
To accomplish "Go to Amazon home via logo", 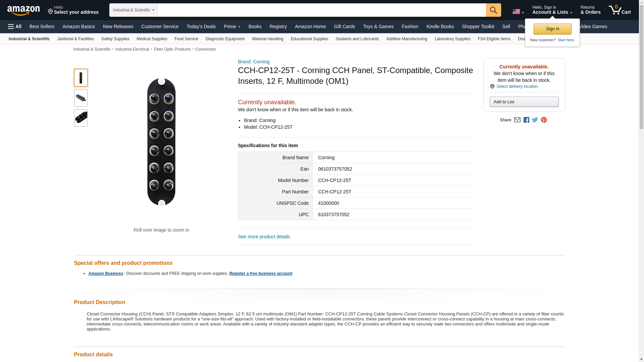I will pos(23,10).
